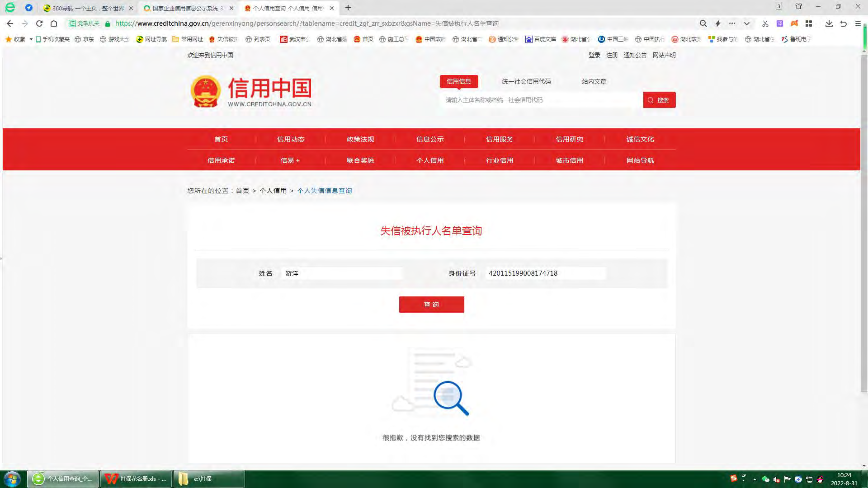Expand the address bar dropdown chevron
Viewport: 868px width, 488px height.
[747, 23]
